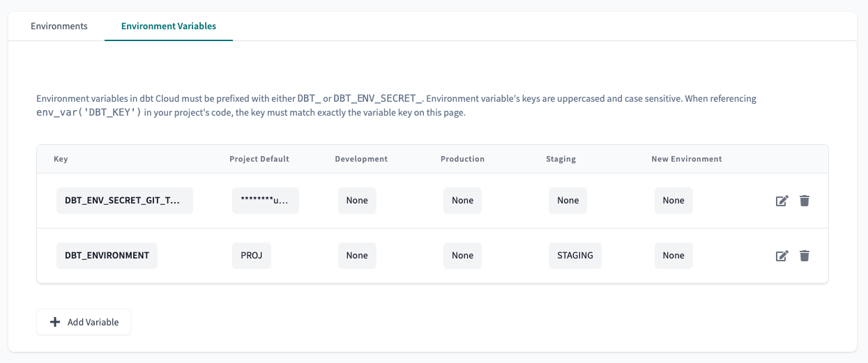Click the STAGING value for DBT_ENVIRONMENT
The height and width of the screenshot is (363, 868).
pyautogui.click(x=574, y=256)
